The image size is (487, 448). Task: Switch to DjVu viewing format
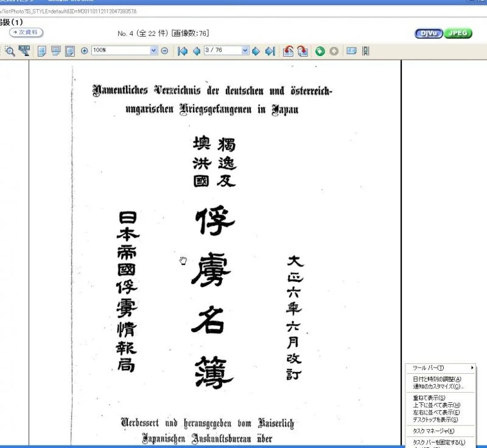pos(429,33)
